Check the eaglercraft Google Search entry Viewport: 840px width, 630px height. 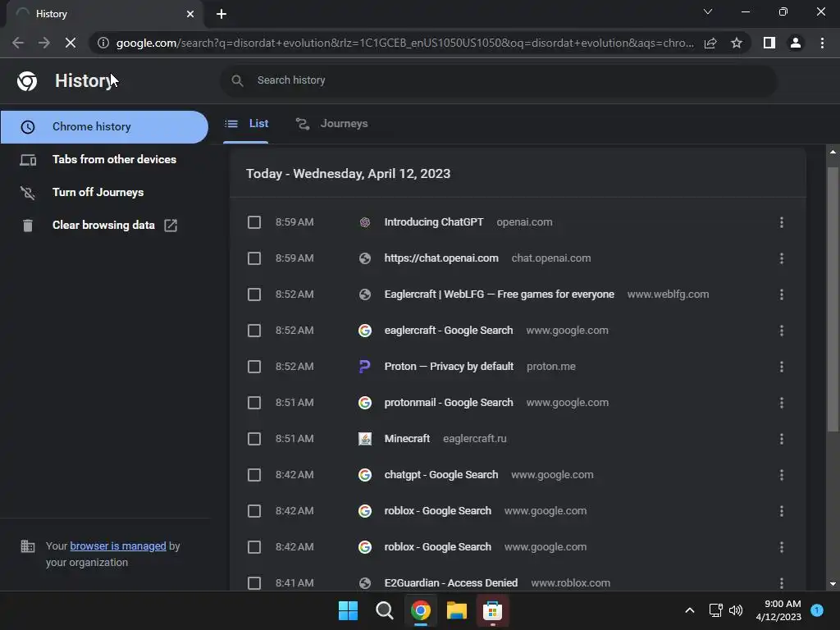point(254,331)
